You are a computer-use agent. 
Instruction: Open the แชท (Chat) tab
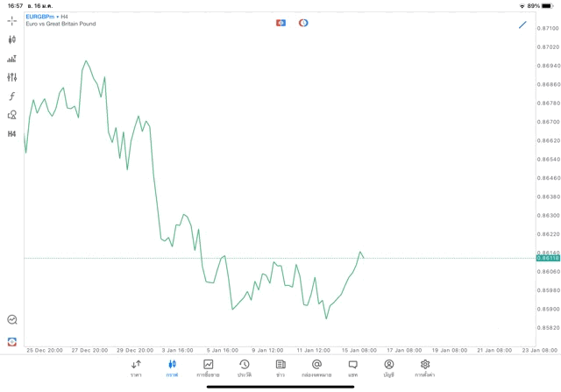point(352,368)
